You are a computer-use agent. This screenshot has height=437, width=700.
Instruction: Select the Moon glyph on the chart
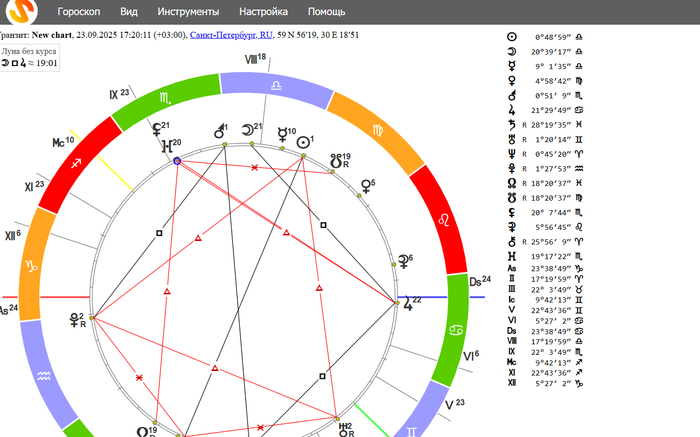coord(245,132)
